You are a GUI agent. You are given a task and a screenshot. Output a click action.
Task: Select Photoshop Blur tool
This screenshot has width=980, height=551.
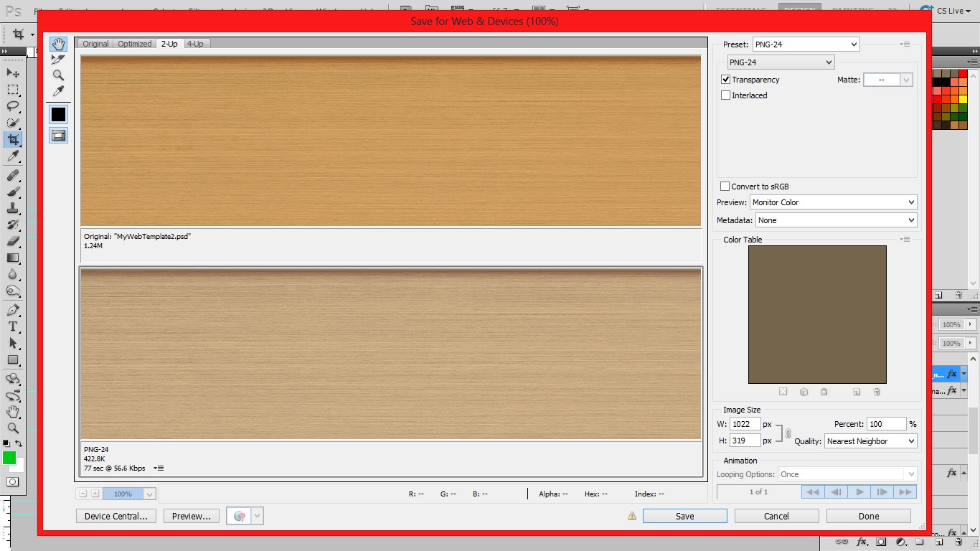(13, 274)
